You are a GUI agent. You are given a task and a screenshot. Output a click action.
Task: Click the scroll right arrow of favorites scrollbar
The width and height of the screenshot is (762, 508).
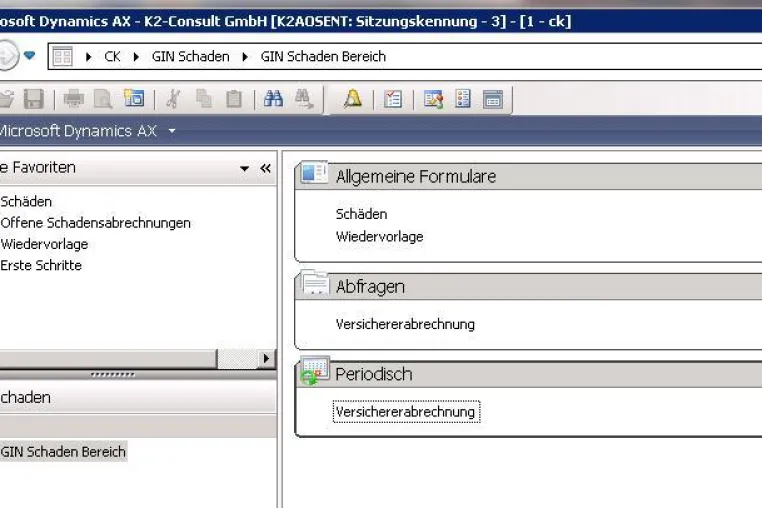coord(266,359)
